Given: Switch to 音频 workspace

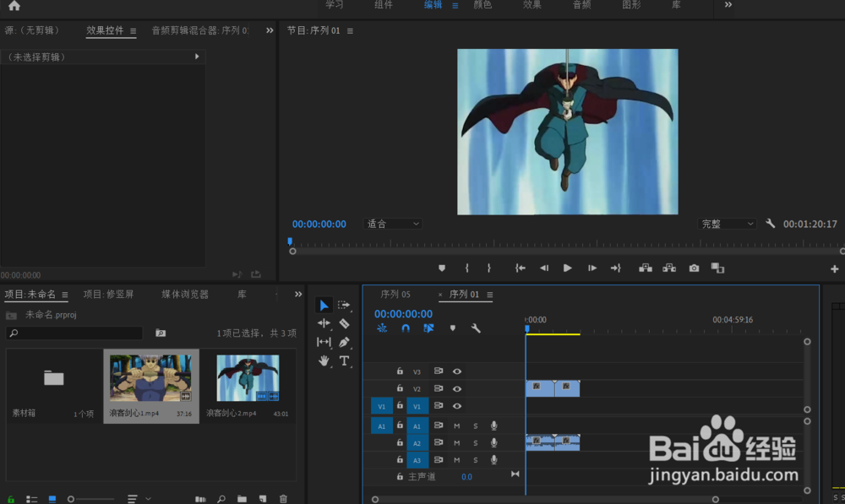Looking at the screenshot, I should [x=581, y=5].
